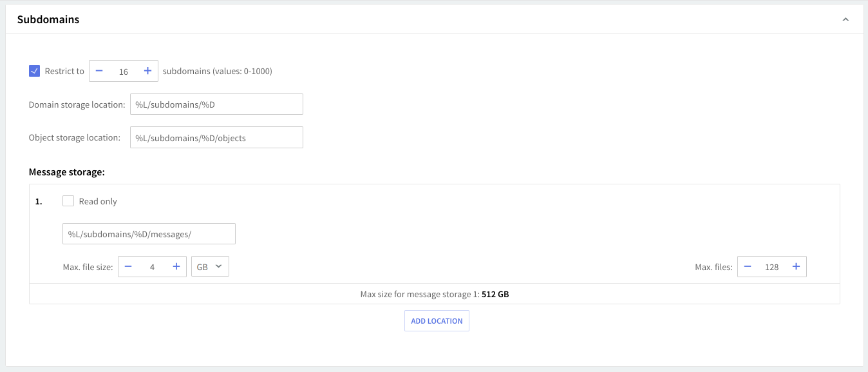This screenshot has height=372, width=868.
Task: Uncheck the Restrict to checkbox
Action: pos(35,71)
